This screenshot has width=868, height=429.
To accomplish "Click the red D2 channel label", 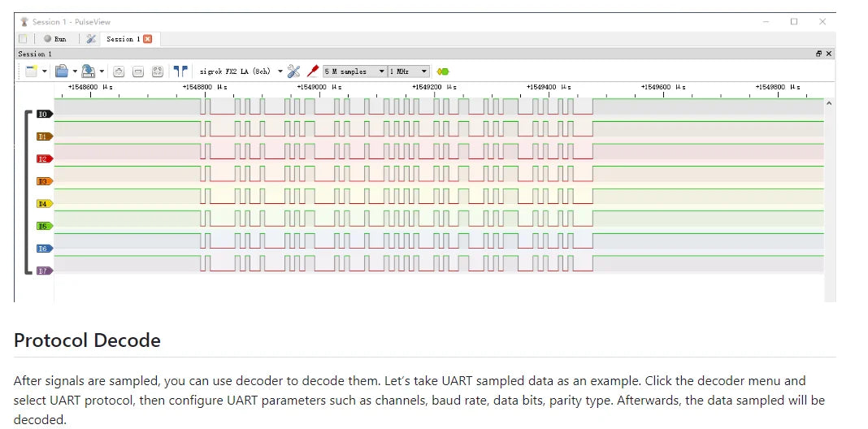I will tap(44, 159).
